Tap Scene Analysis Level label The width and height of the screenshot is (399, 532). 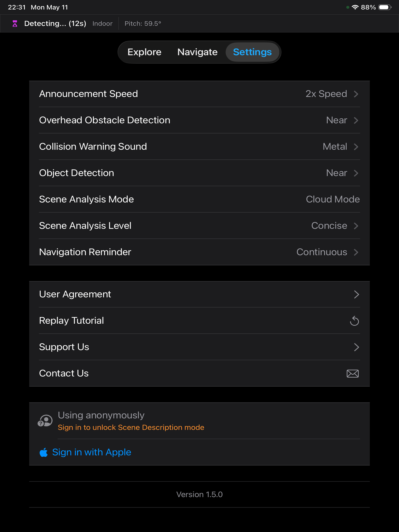click(x=85, y=226)
